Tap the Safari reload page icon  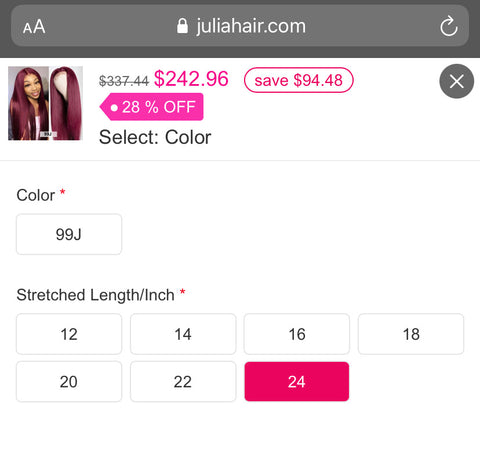click(x=448, y=26)
